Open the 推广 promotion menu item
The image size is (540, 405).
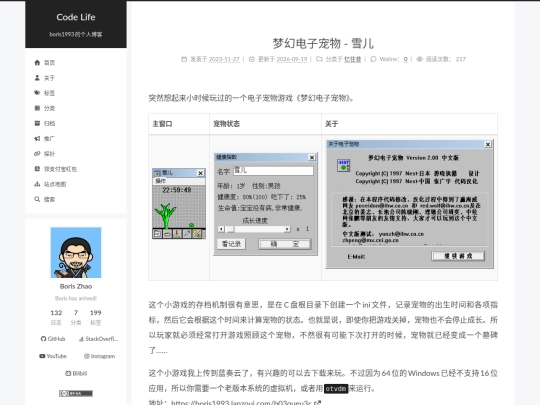44,138
